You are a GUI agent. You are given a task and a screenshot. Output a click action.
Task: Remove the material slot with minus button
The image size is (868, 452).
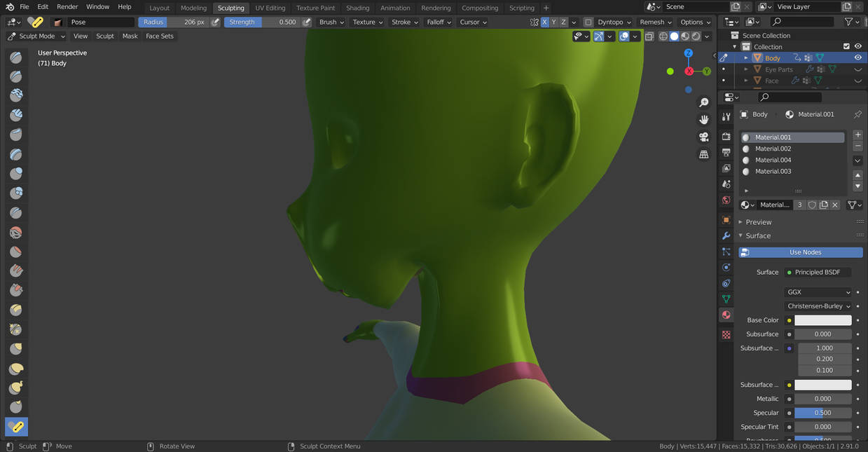tap(858, 146)
